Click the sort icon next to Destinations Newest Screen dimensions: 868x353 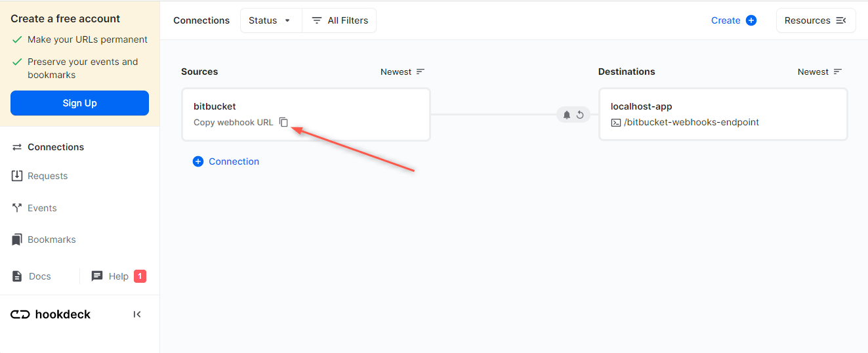[x=838, y=72]
